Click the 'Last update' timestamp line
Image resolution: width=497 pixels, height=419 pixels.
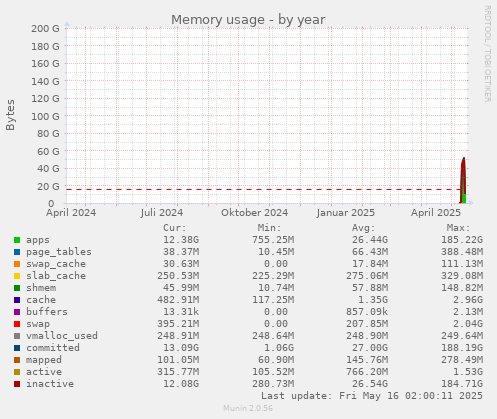(x=372, y=396)
